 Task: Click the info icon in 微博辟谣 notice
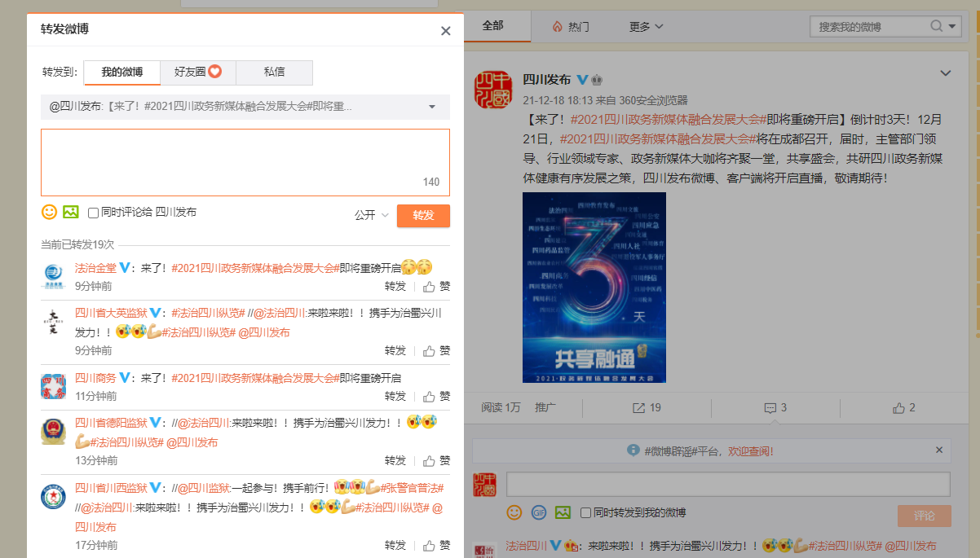point(633,450)
